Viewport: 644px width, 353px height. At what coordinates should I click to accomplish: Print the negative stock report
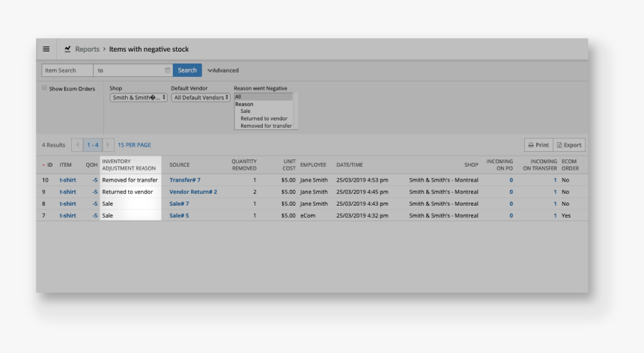click(538, 145)
